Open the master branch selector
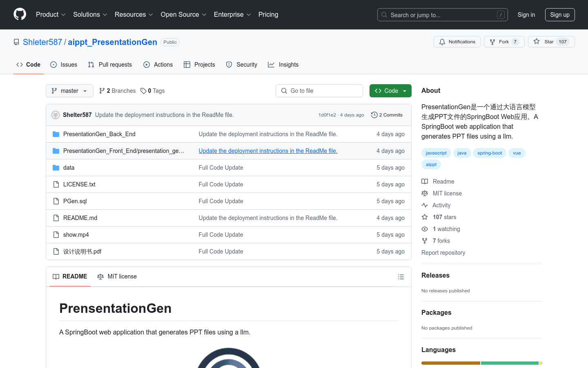 click(69, 91)
